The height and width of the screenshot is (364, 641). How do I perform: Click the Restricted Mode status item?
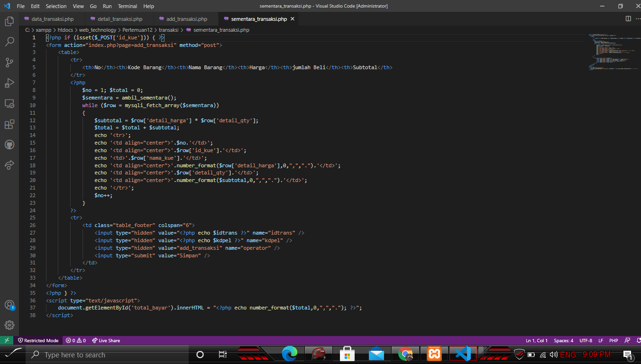pyautogui.click(x=38, y=340)
